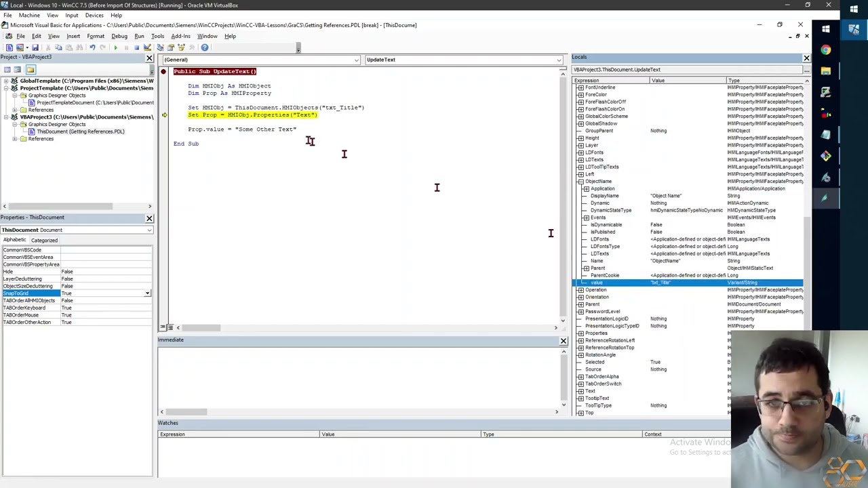Click the Prop.value code line
This screenshot has width=868, height=488.
242,129
